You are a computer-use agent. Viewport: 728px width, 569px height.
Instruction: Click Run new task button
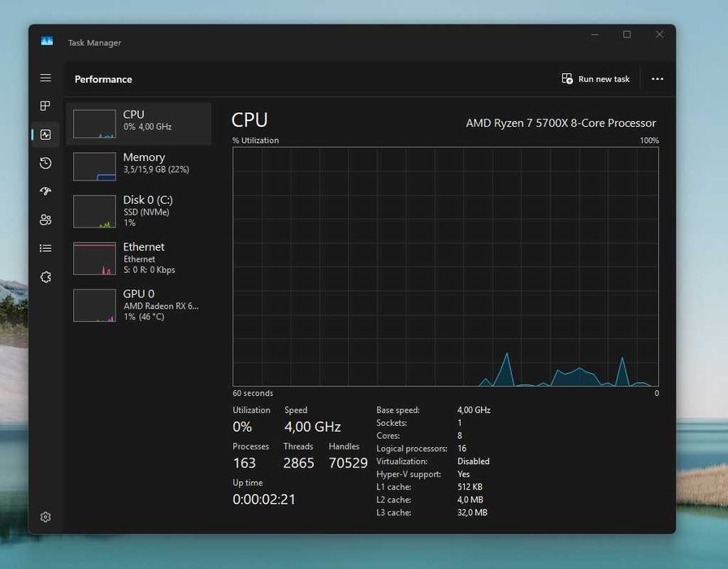[x=596, y=79]
